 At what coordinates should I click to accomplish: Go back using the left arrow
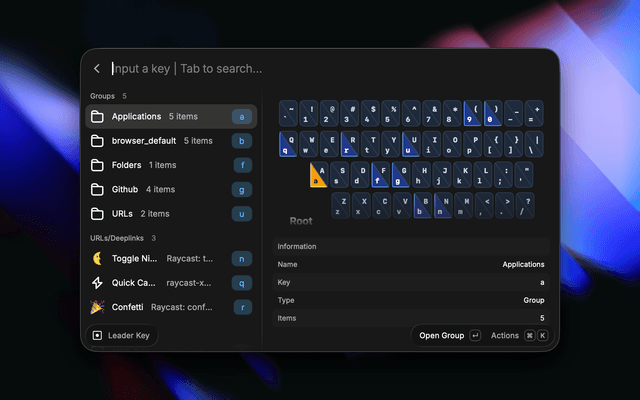pyautogui.click(x=97, y=69)
